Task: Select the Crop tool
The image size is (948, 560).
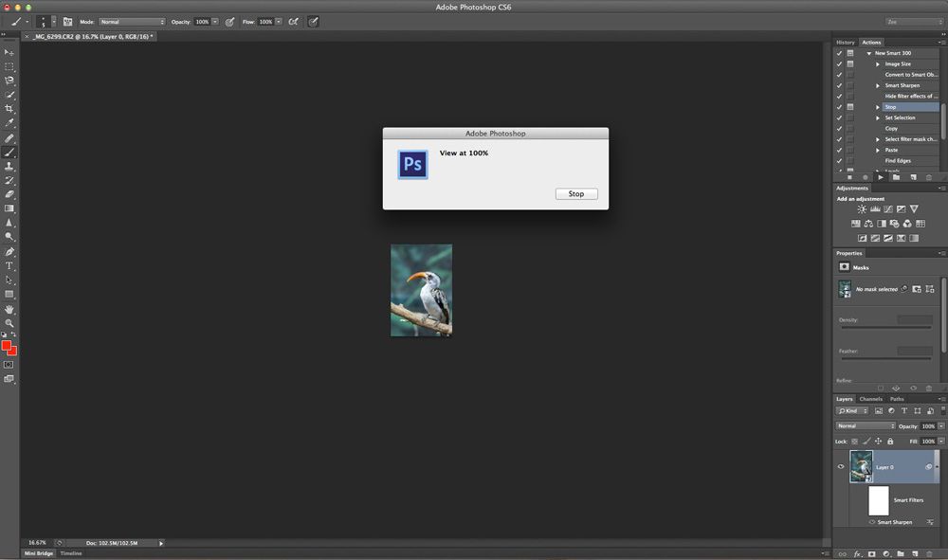Action: pos(9,109)
